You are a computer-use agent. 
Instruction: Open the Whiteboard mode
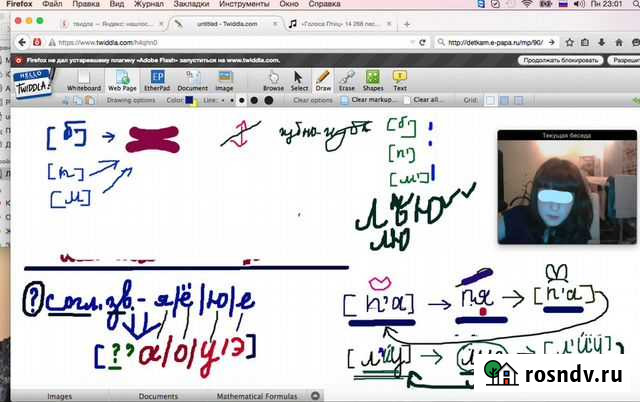(x=84, y=80)
